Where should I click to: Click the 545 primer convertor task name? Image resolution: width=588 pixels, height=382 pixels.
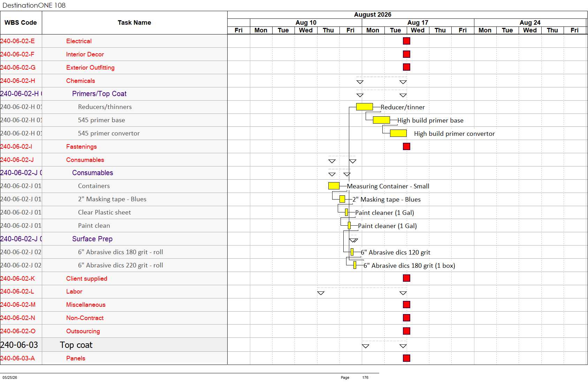click(109, 133)
